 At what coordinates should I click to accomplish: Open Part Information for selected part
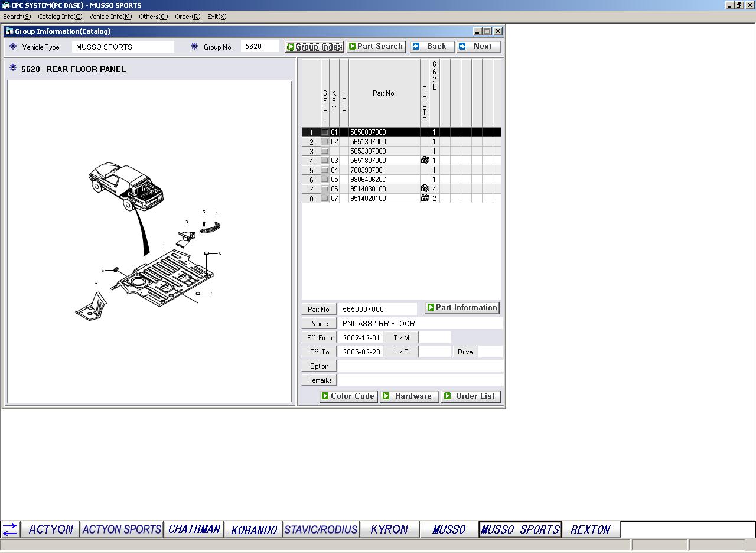462,308
